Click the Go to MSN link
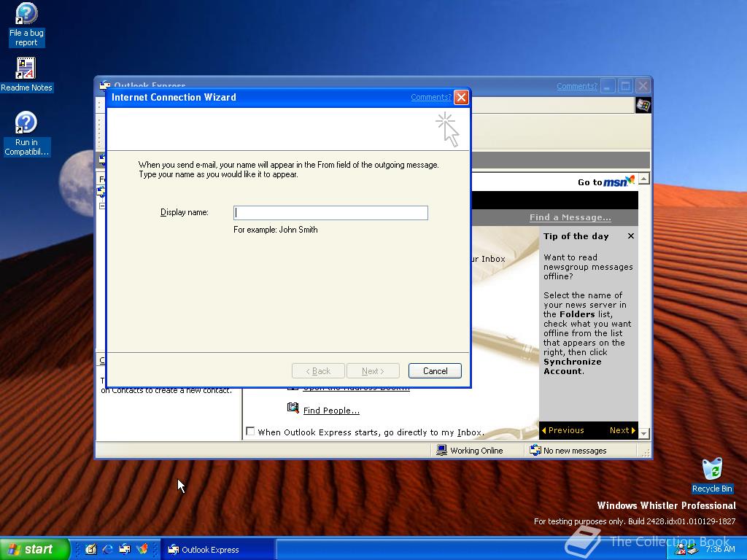Viewport: 747px width, 560px height. click(606, 182)
